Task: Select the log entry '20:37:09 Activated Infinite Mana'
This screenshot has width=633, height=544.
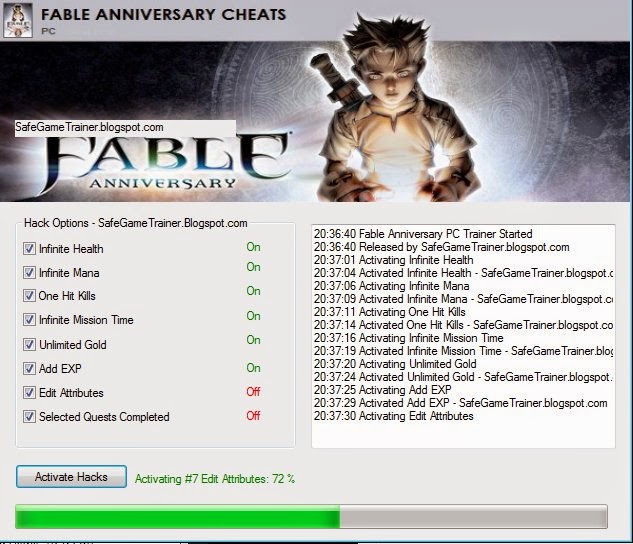Action: click(463, 299)
